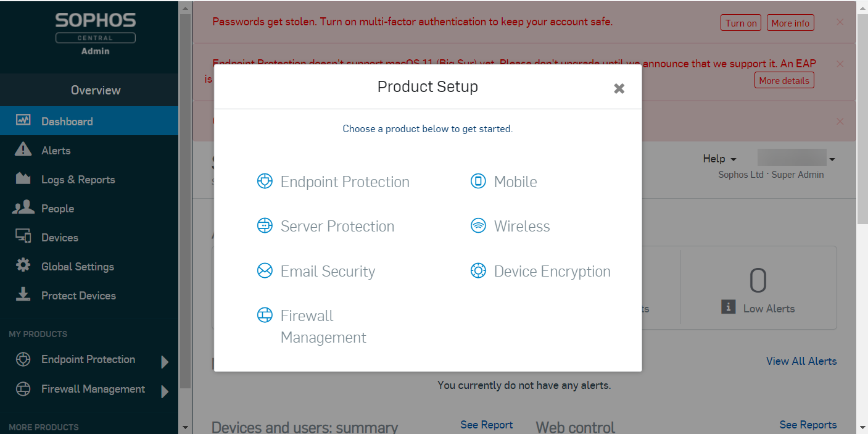Image resolution: width=868 pixels, height=434 pixels.
Task: Click the Wireless product icon
Action: pyautogui.click(x=478, y=226)
